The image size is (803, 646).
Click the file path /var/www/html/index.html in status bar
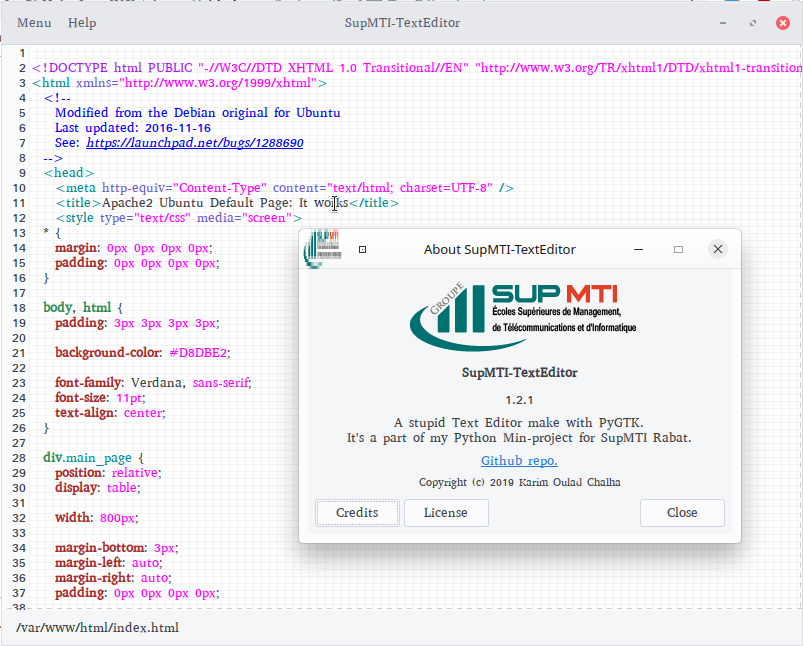click(98, 628)
